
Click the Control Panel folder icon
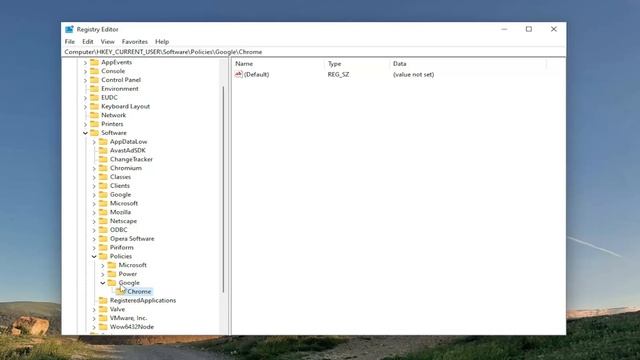[x=95, y=80]
